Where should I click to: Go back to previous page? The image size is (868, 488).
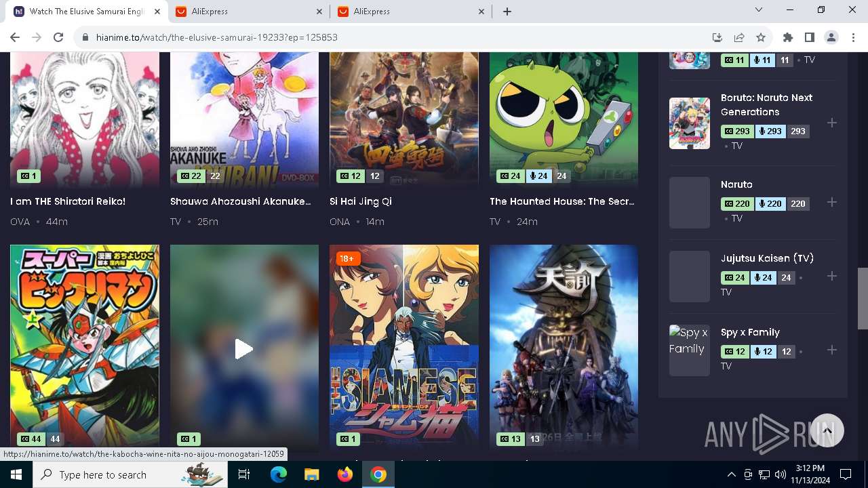pos(15,37)
